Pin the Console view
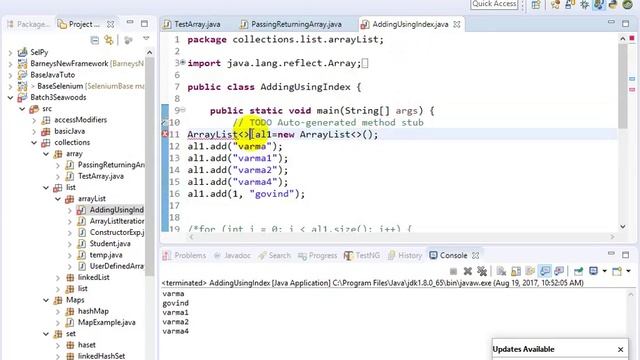The width and height of the screenshot is (640, 360). pos(578,271)
